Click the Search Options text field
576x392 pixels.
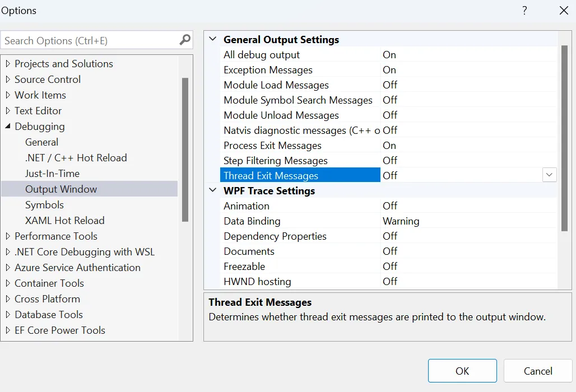90,40
